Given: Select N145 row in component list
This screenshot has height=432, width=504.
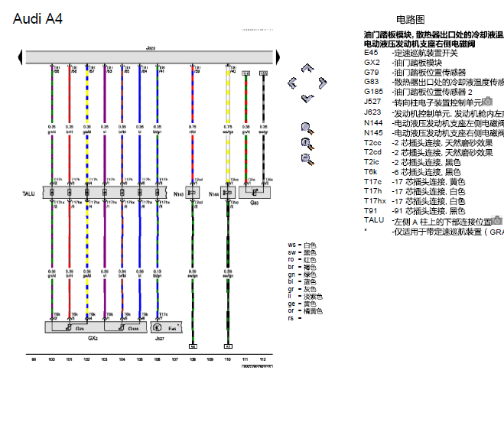Looking at the screenshot, I should (434, 133).
